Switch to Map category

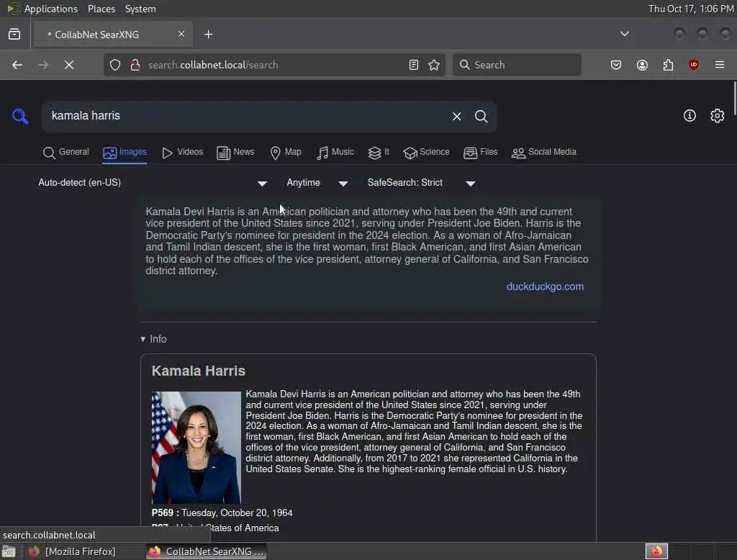point(286,153)
